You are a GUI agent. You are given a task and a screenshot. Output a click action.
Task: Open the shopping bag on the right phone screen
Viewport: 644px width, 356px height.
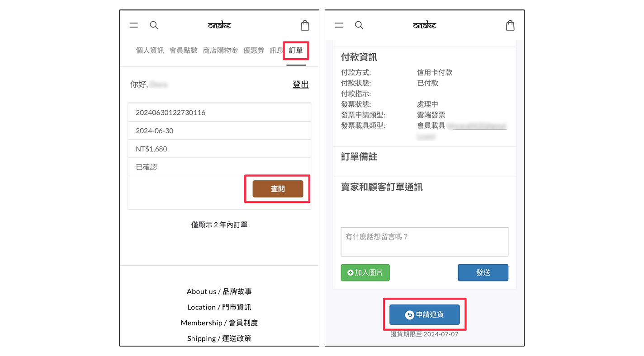pyautogui.click(x=510, y=25)
